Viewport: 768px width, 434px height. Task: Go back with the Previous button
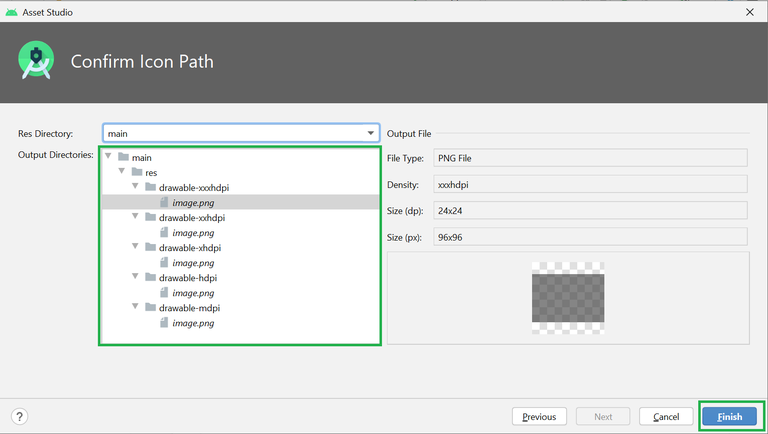point(539,416)
